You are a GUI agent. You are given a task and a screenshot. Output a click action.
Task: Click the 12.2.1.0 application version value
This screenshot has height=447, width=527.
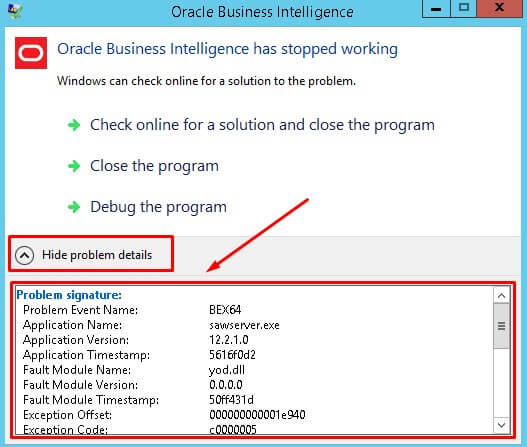click(x=229, y=340)
